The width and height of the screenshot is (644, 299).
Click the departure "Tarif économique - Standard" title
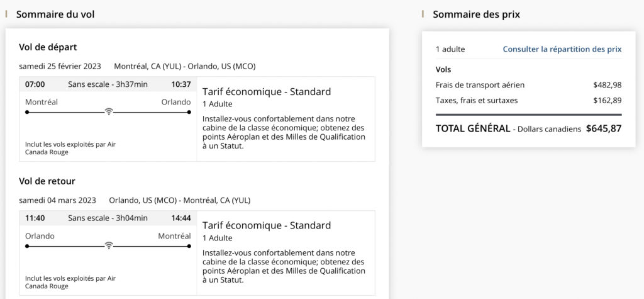coord(267,92)
